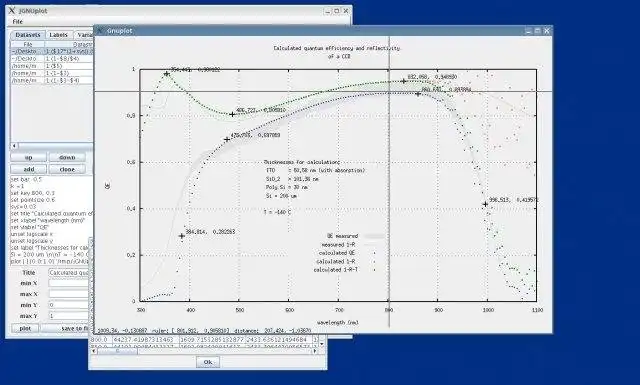The height and width of the screenshot is (385, 640).
Task: Click the up button under dataset list
Action: point(28,157)
